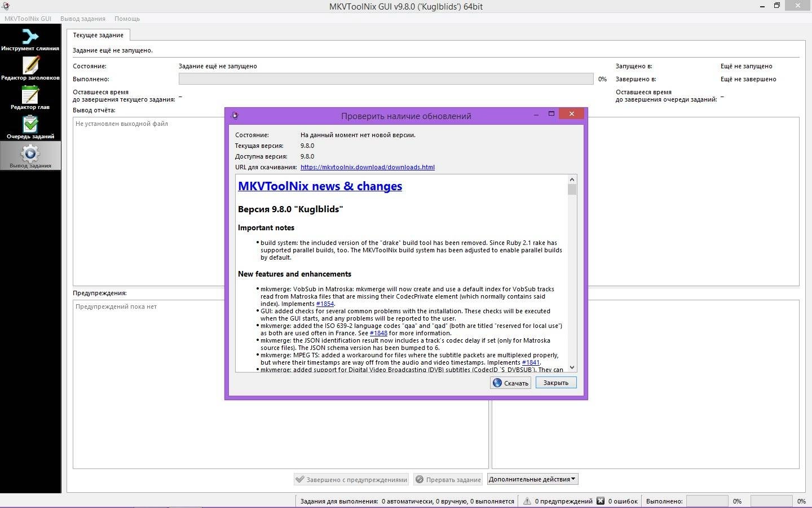Click 'На данный момент нет новой версии.' status
This screenshot has width=812, height=508.
click(358, 135)
